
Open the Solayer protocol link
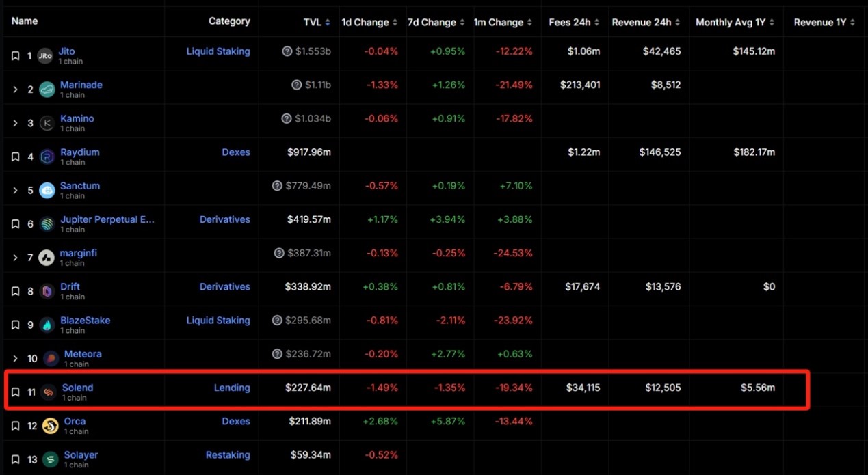[81, 454]
